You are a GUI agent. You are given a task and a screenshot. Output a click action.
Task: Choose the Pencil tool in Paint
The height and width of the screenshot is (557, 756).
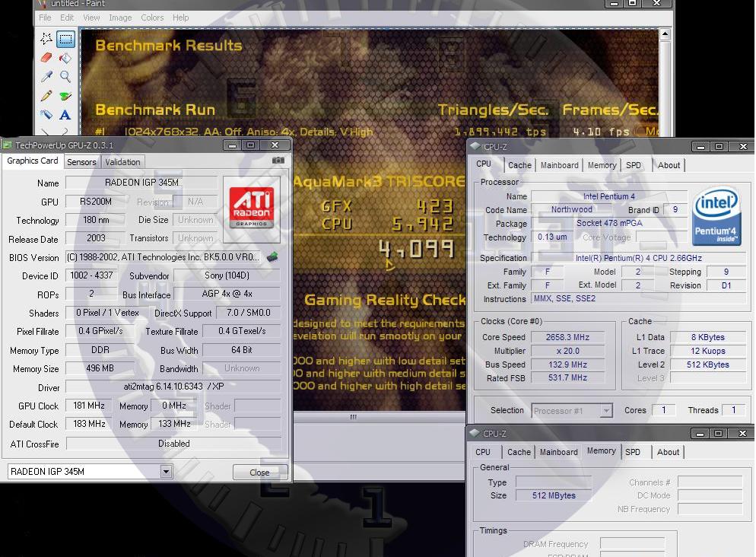point(46,96)
